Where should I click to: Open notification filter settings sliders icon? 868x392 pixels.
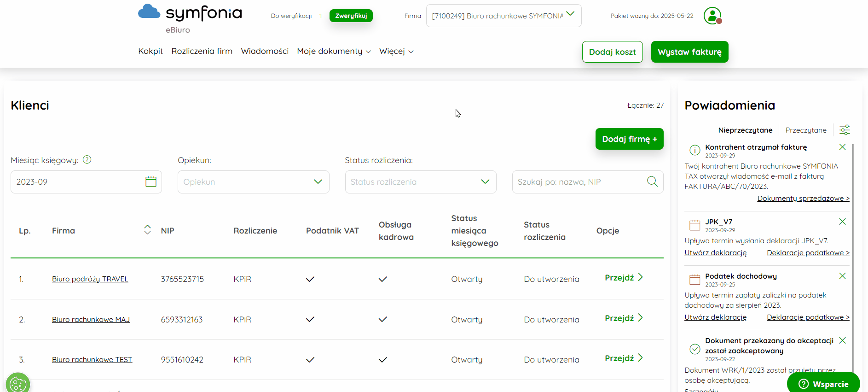click(845, 130)
